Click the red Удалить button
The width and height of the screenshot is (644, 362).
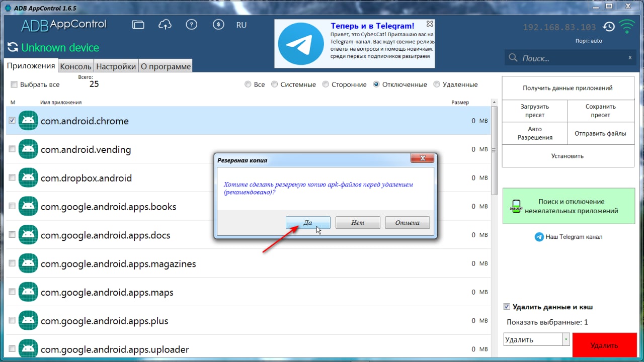(604, 346)
